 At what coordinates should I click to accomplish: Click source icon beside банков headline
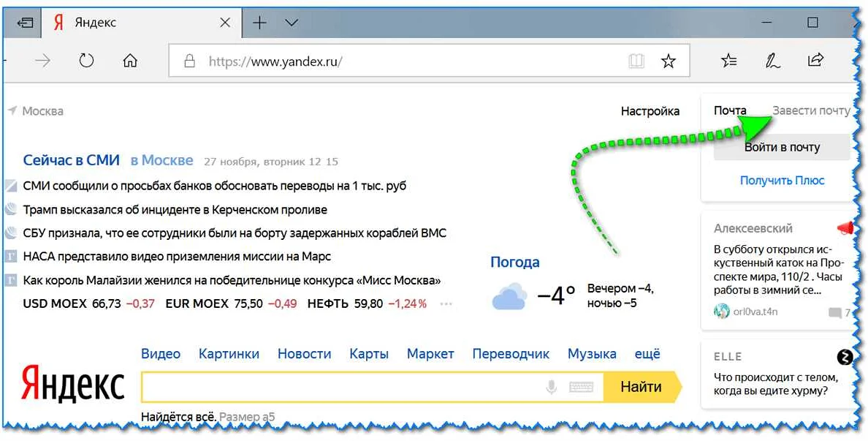point(11,186)
